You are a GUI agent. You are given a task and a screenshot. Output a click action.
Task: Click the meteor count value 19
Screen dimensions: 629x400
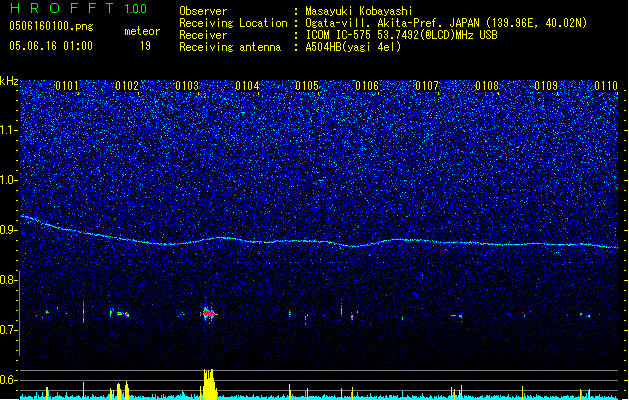[145, 46]
